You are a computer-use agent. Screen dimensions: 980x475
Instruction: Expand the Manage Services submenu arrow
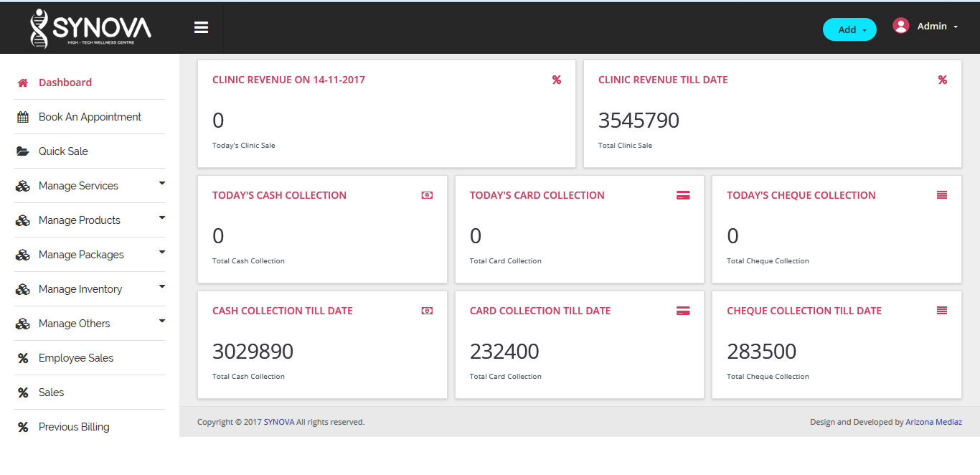pos(161,184)
